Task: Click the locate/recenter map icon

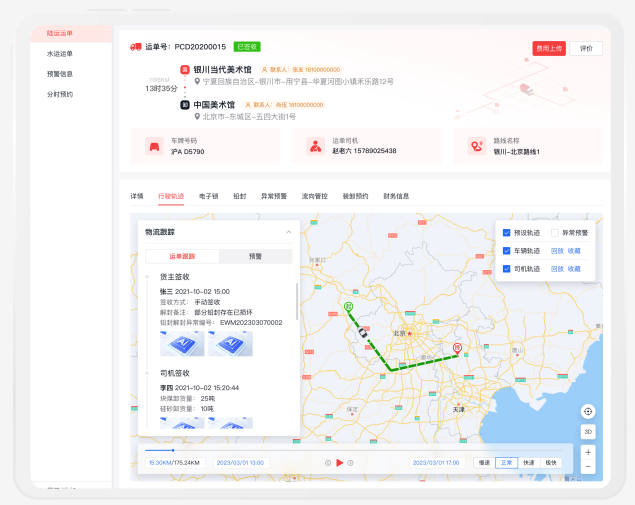Action: pos(588,411)
